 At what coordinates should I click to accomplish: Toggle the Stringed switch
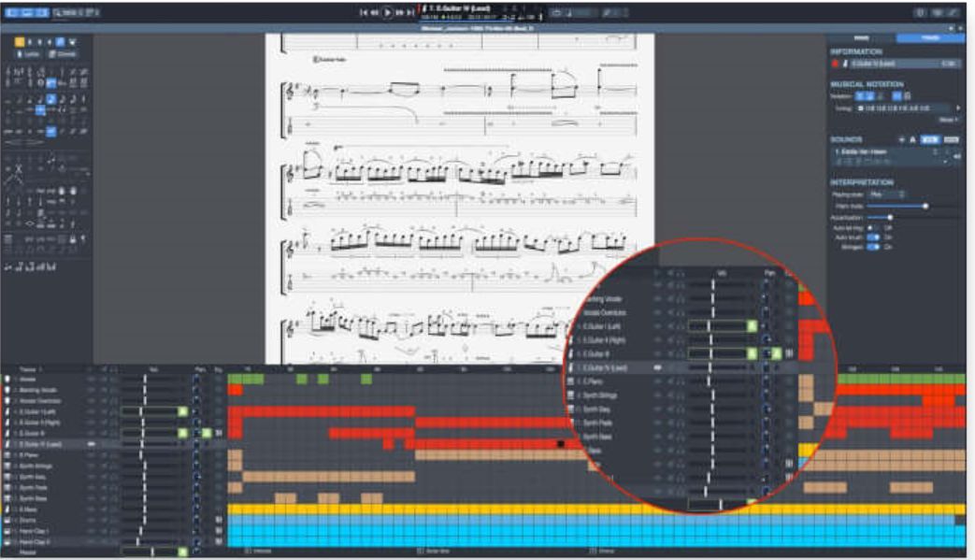click(872, 248)
